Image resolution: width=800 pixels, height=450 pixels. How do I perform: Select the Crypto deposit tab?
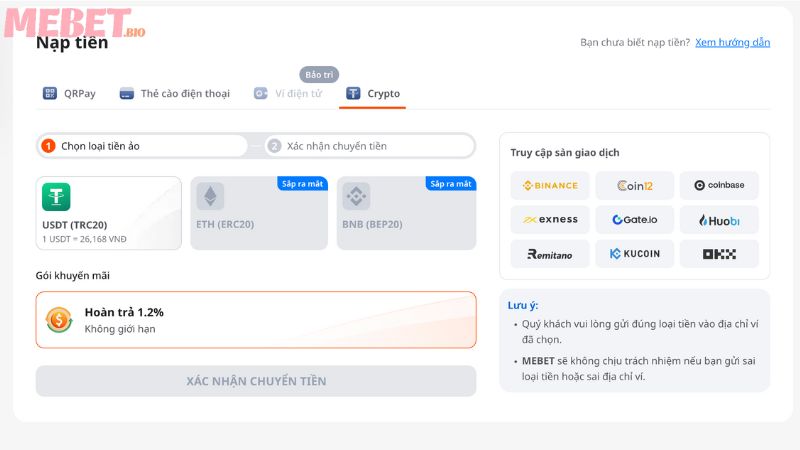[373, 94]
